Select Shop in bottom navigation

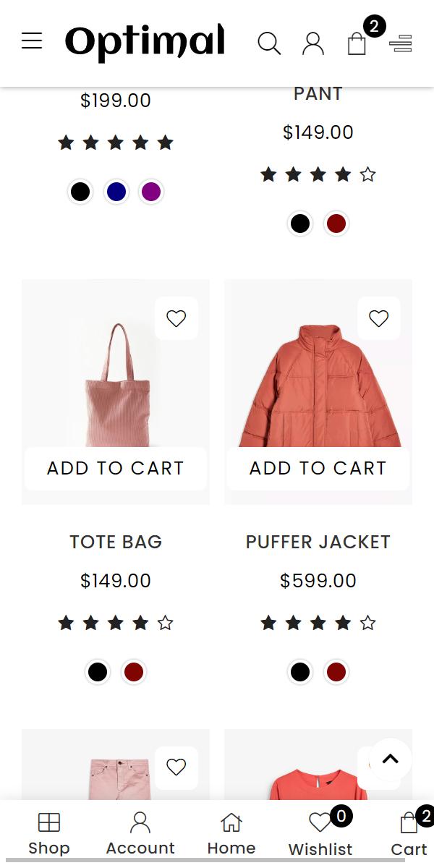tap(49, 834)
